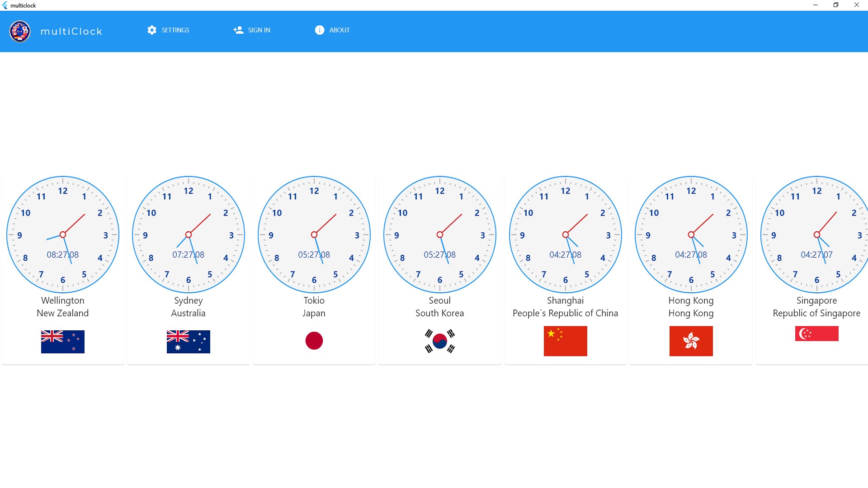
Task: Click the New Zealand flag
Action: pyautogui.click(x=63, y=342)
